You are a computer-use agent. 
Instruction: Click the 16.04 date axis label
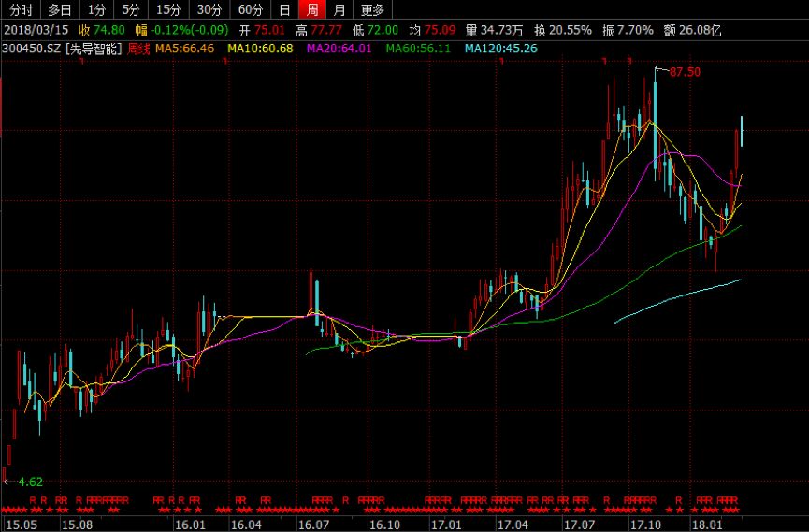point(246,525)
